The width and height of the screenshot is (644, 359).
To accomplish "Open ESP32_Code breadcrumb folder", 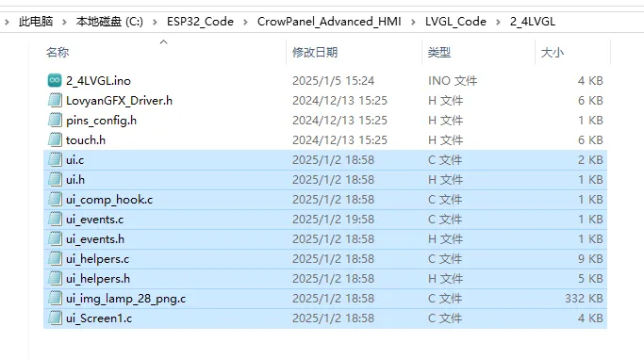I will [x=200, y=22].
